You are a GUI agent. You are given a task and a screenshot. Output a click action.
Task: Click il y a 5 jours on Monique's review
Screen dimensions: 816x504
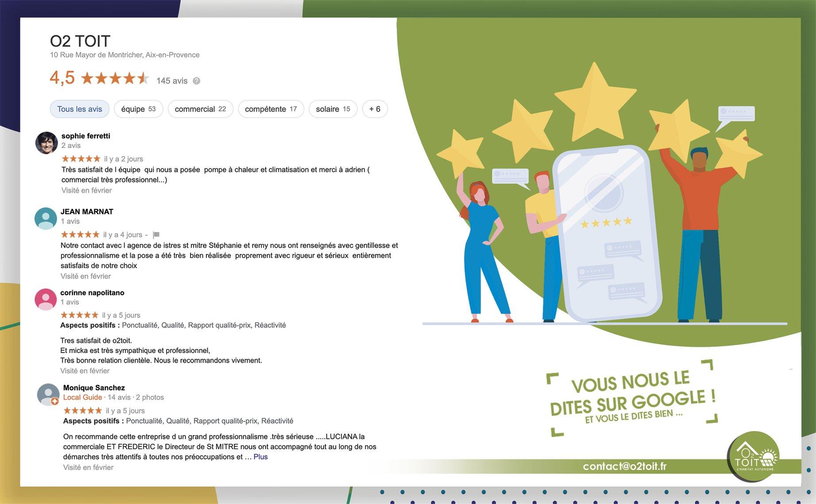[126, 411]
